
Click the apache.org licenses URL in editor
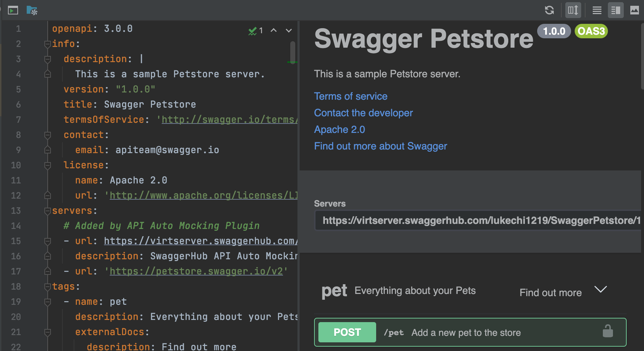pyautogui.click(x=204, y=195)
